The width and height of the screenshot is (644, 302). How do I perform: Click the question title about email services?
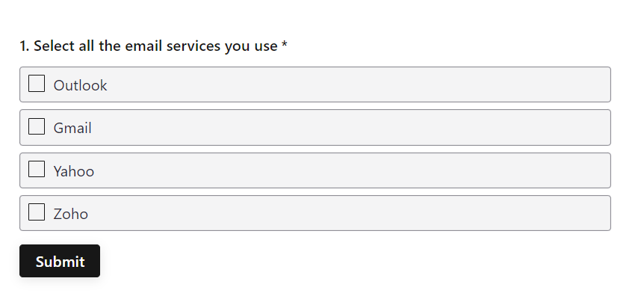(155, 46)
